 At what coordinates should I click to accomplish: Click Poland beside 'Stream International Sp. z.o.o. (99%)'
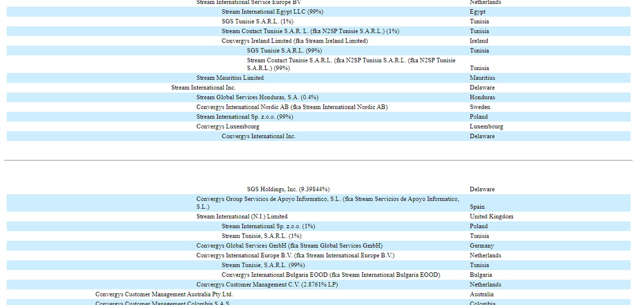[x=479, y=117]
